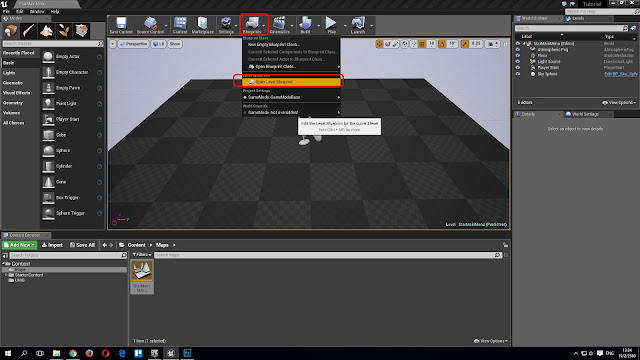Open Source Control toolbar button
Viewport: 640px width, 360px height.
(150, 25)
